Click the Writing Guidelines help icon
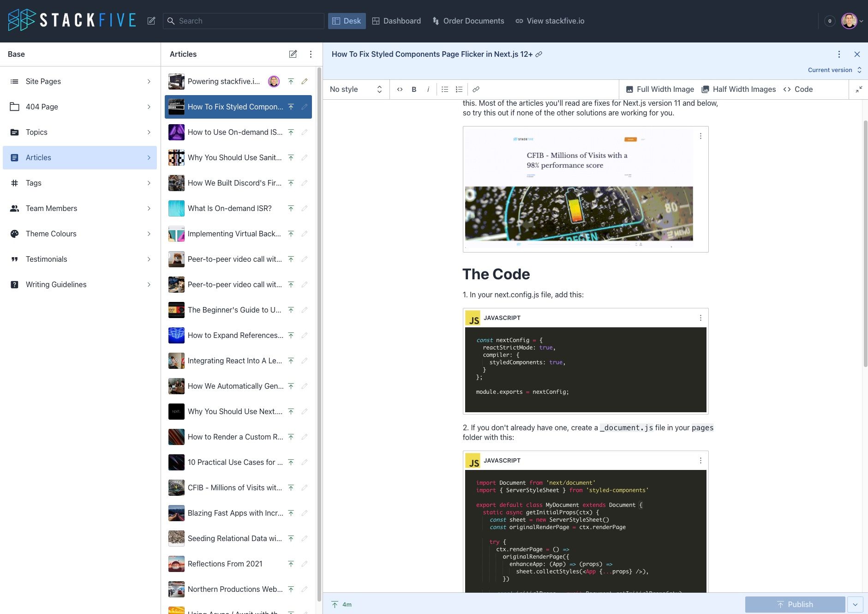868x614 pixels. click(15, 284)
